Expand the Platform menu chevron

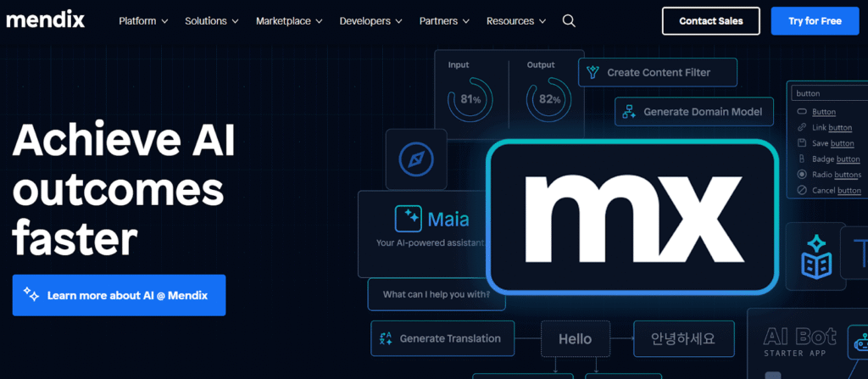coord(164,21)
